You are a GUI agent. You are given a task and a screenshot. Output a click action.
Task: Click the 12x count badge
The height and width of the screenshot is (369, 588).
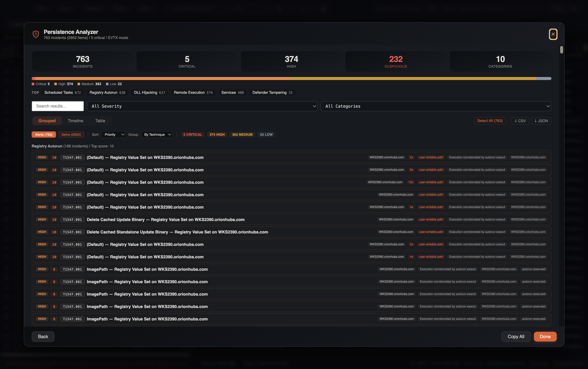411,182
